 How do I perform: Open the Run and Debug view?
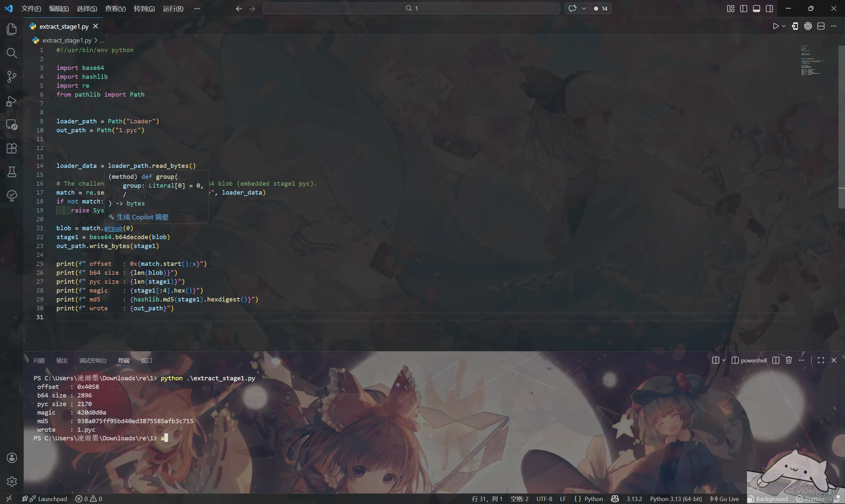12,101
